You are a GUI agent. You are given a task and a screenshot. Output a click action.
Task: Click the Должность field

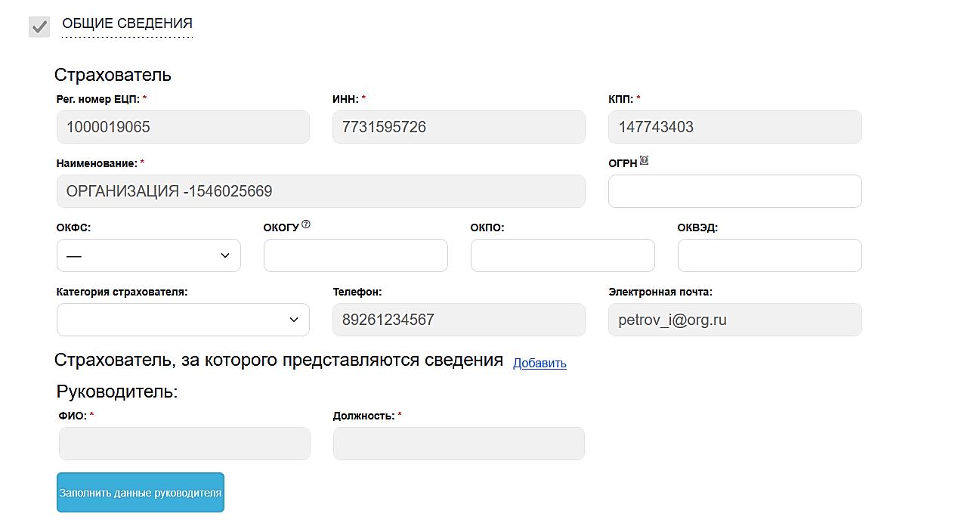459,444
